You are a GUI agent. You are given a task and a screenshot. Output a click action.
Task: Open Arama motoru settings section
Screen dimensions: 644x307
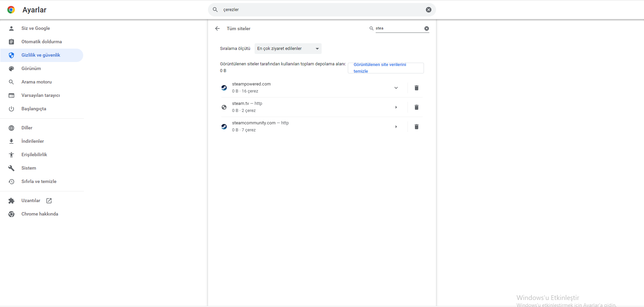tap(42, 82)
